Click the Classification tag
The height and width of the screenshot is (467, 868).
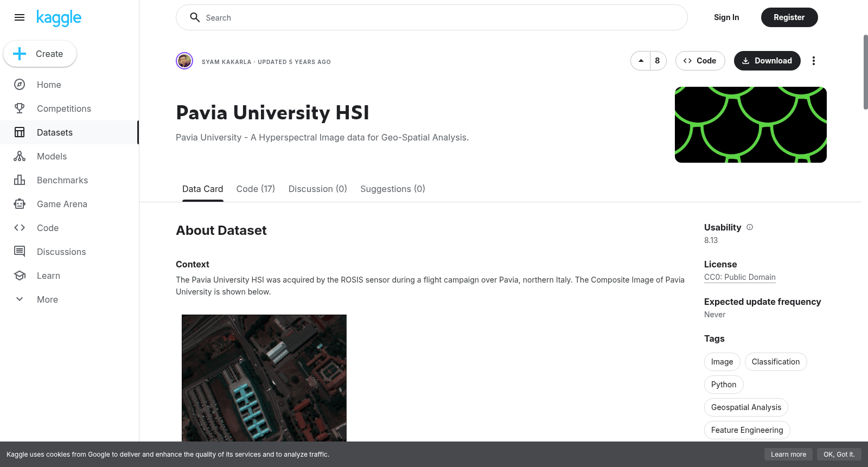point(776,362)
